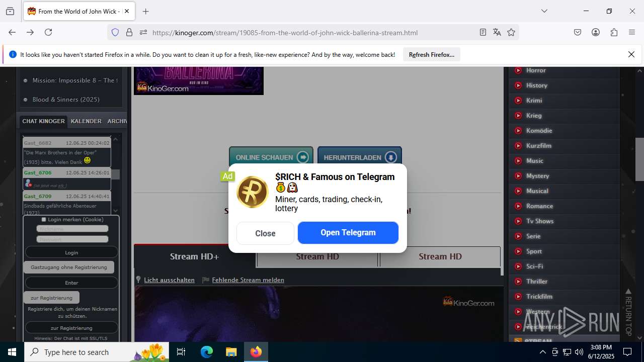
Task: Click the play icon beside Music
Action: pos(518,161)
